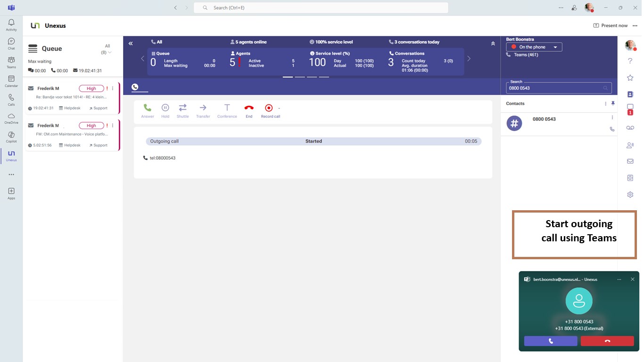
Task: Open favorites star in right rail
Action: pos(630,78)
